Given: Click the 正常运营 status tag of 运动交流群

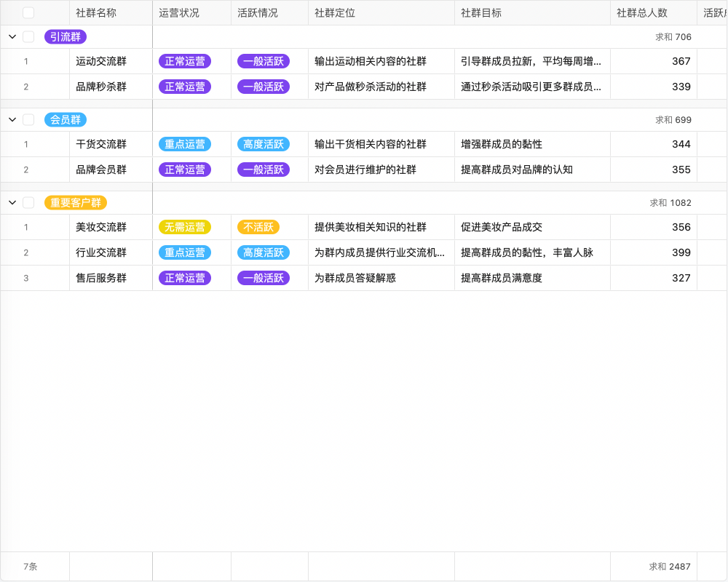Looking at the screenshot, I should (x=185, y=61).
